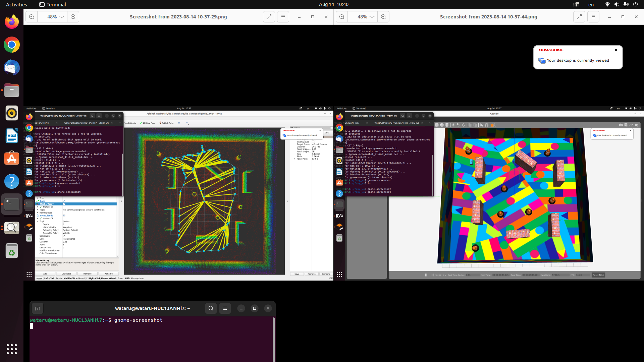Open Ubuntu Software from the dock
This screenshot has height=362, width=644.
point(12,159)
